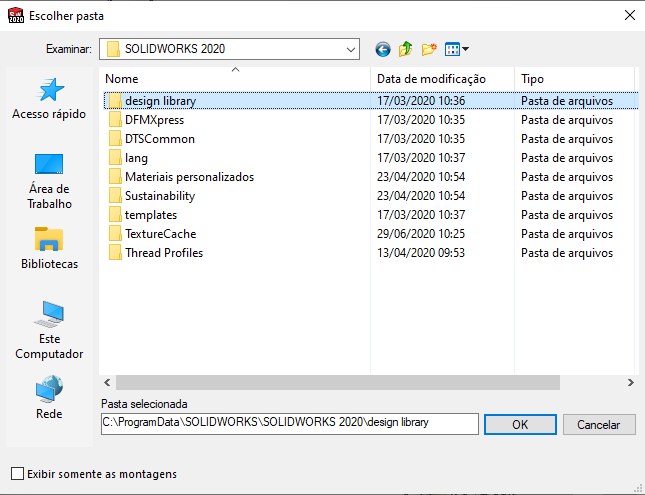
Task: Click 'Pasta de arquivos' in lang row
Action: point(567,158)
